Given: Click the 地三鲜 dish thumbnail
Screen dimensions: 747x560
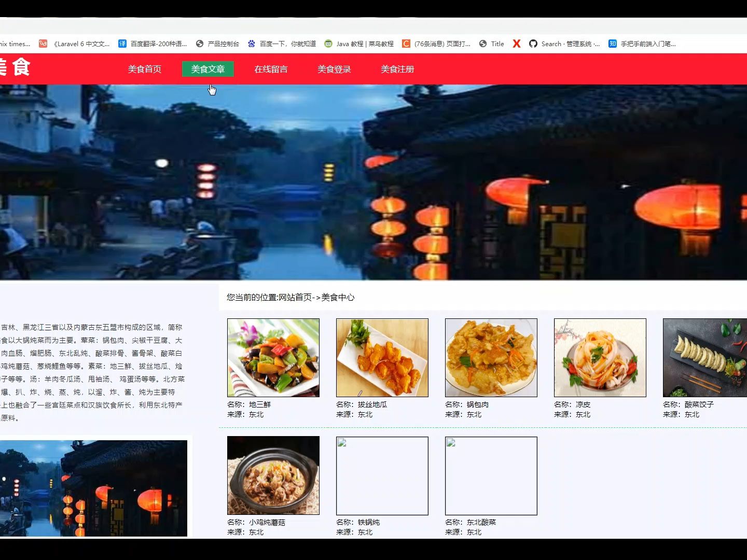Looking at the screenshot, I should (x=273, y=358).
